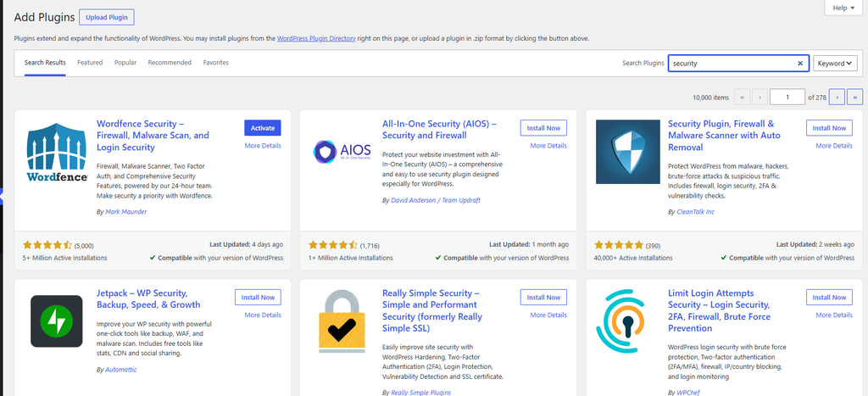Go to the previous results page
The width and height of the screenshot is (868, 396).
tap(760, 97)
